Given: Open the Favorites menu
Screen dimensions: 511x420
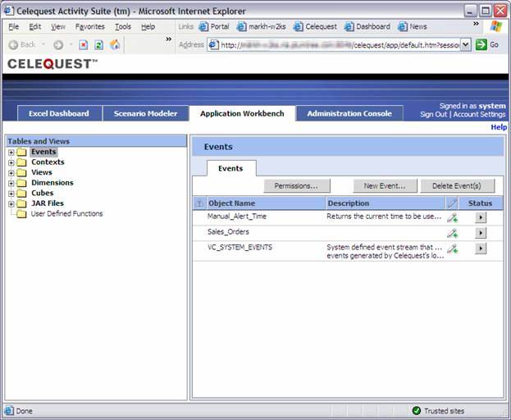Looking at the screenshot, I should [x=90, y=27].
